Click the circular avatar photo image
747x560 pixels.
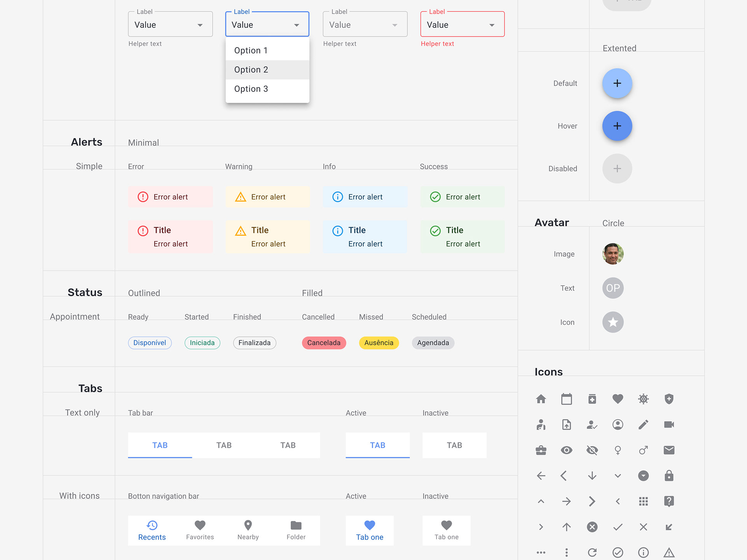613,254
